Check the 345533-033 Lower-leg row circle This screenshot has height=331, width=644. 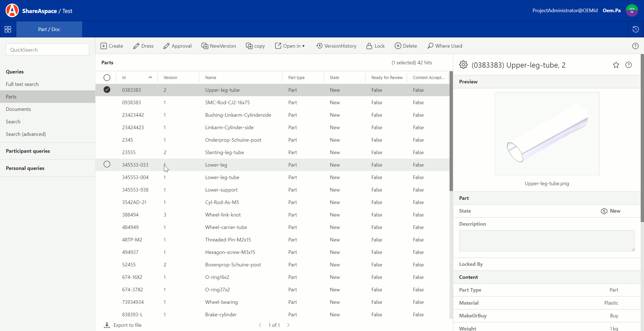coord(107,164)
